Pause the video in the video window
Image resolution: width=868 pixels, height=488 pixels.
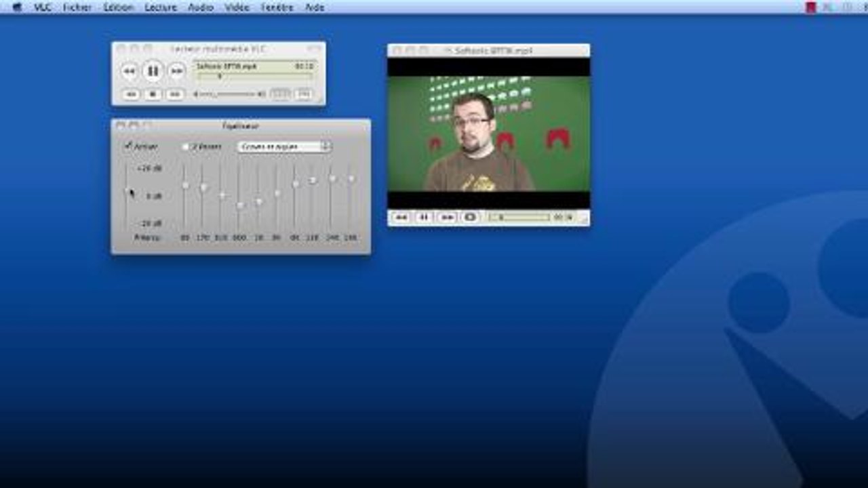[424, 218]
